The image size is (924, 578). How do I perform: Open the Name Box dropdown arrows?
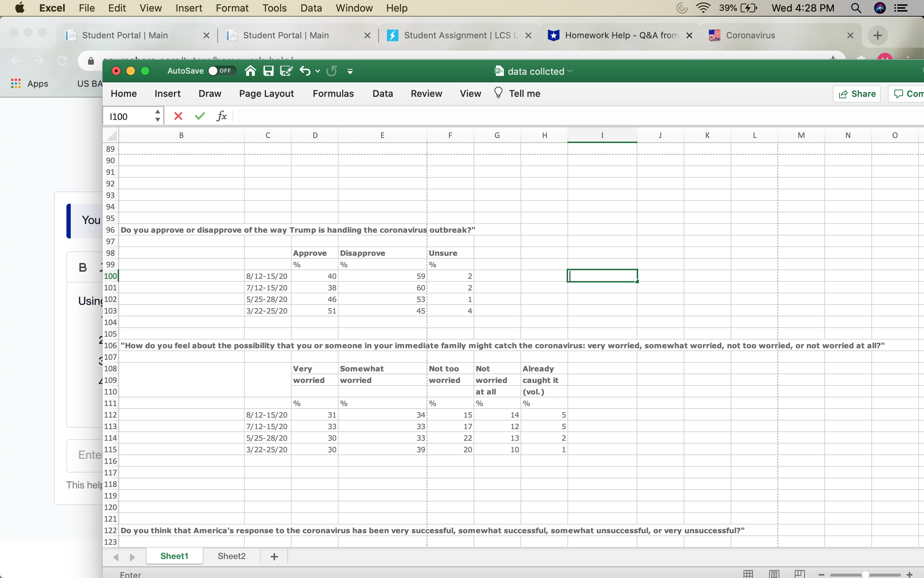[x=158, y=116]
